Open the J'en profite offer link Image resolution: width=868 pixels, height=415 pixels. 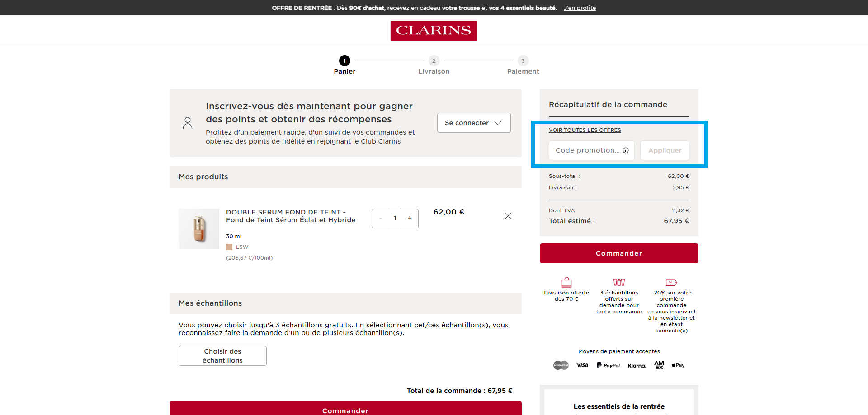pyautogui.click(x=580, y=8)
